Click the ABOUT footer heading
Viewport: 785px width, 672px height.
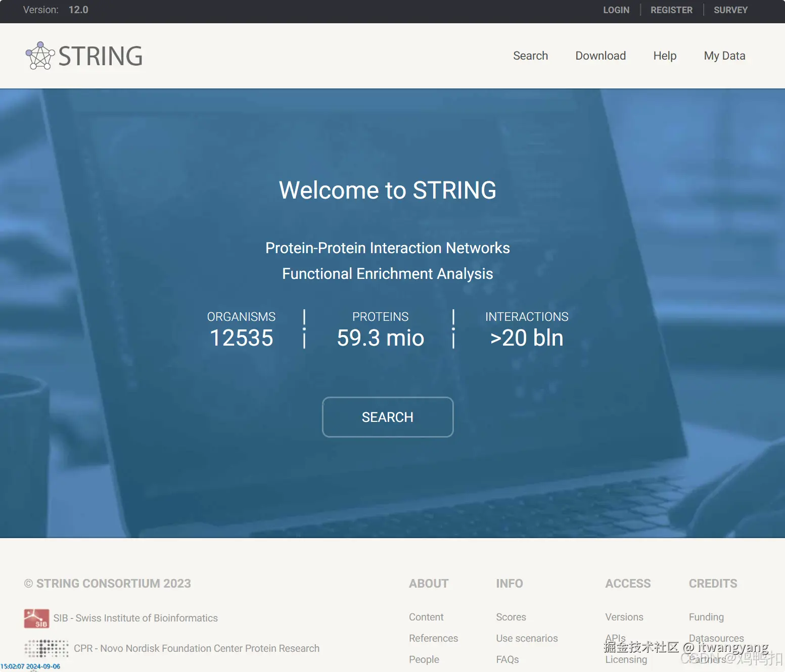pyautogui.click(x=429, y=584)
